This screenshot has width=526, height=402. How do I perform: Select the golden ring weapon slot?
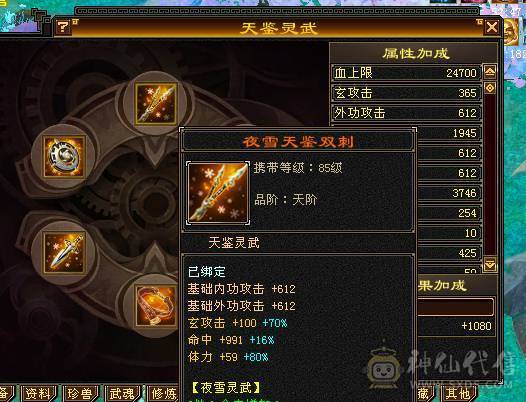[x=64, y=156]
